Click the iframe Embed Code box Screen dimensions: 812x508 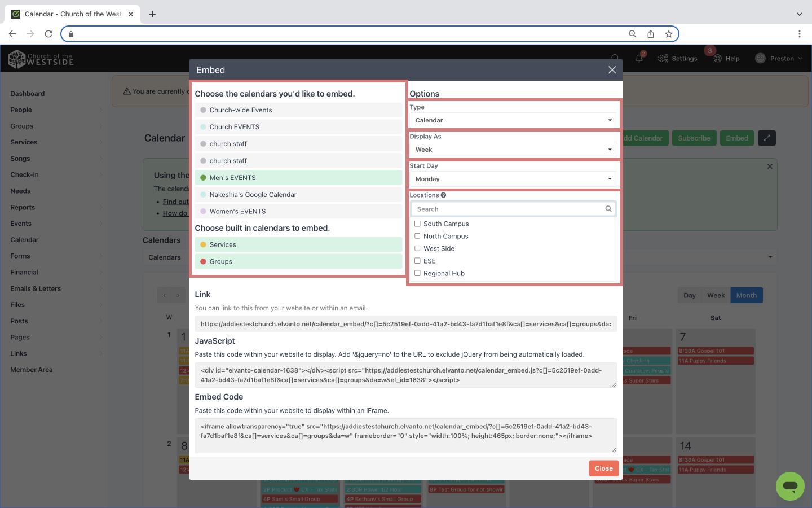pyautogui.click(x=406, y=436)
